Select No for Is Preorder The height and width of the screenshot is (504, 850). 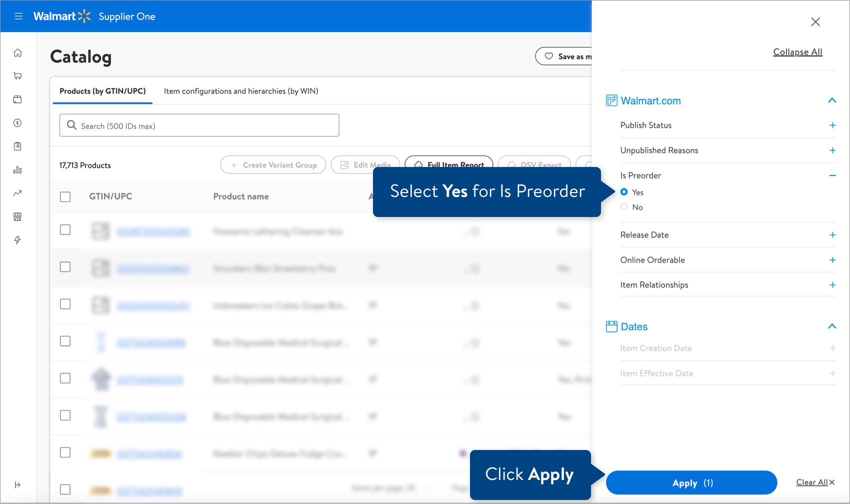pos(624,206)
